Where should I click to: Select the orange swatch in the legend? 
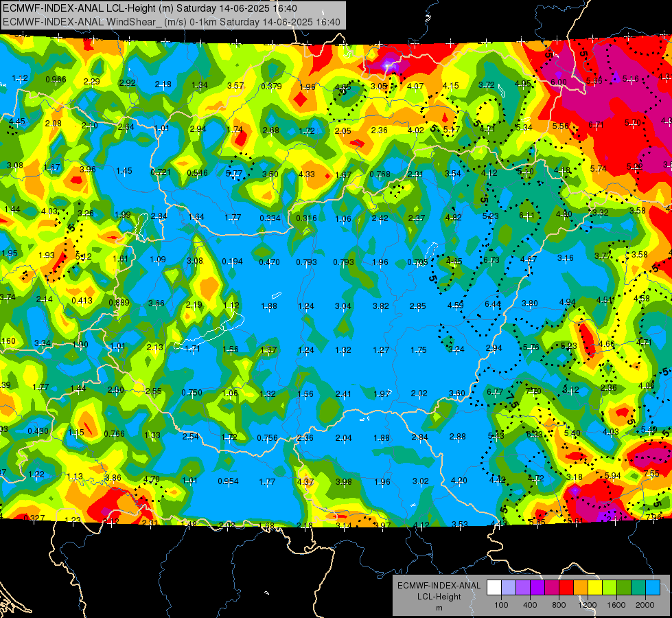point(581,588)
